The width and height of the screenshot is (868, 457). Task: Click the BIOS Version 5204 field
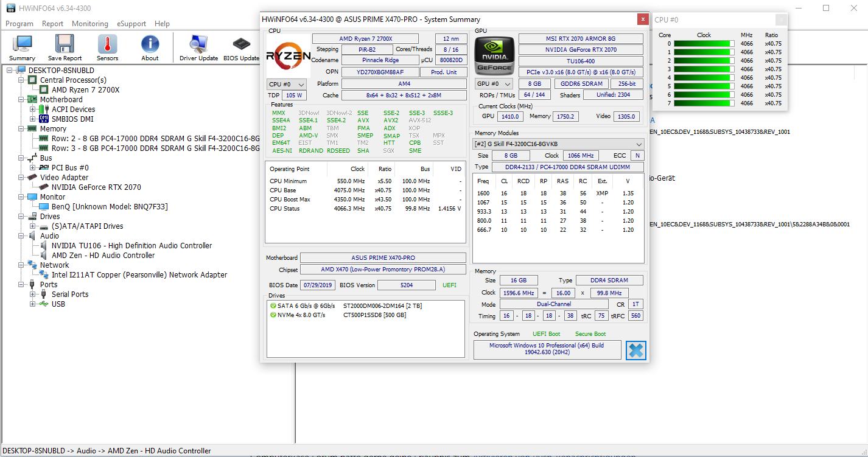click(407, 285)
